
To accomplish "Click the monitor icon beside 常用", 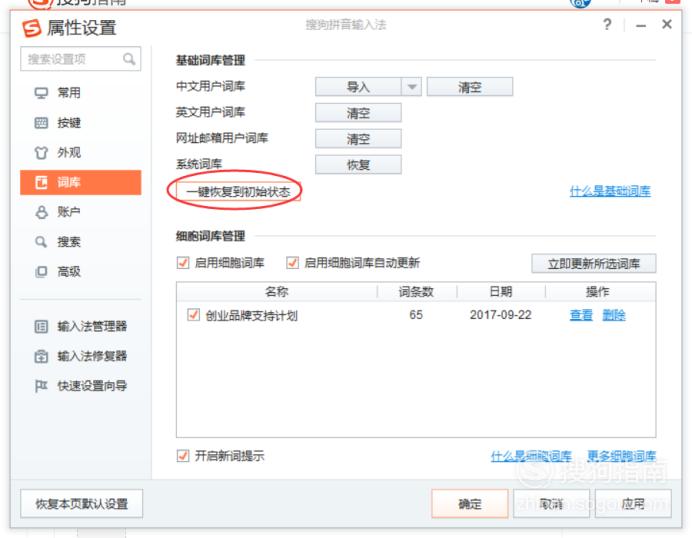I will point(41,93).
